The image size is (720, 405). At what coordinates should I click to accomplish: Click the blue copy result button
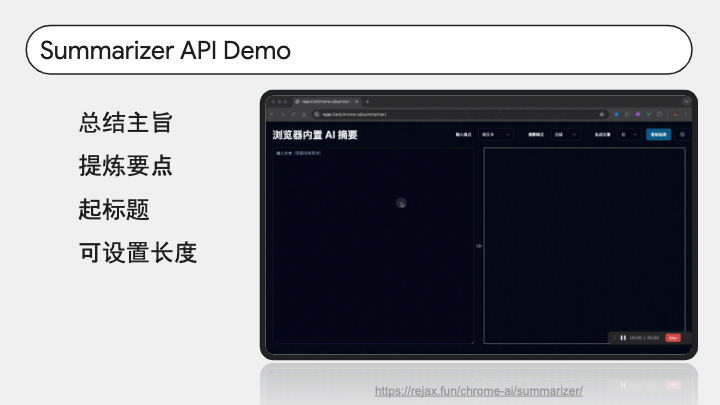coord(658,135)
